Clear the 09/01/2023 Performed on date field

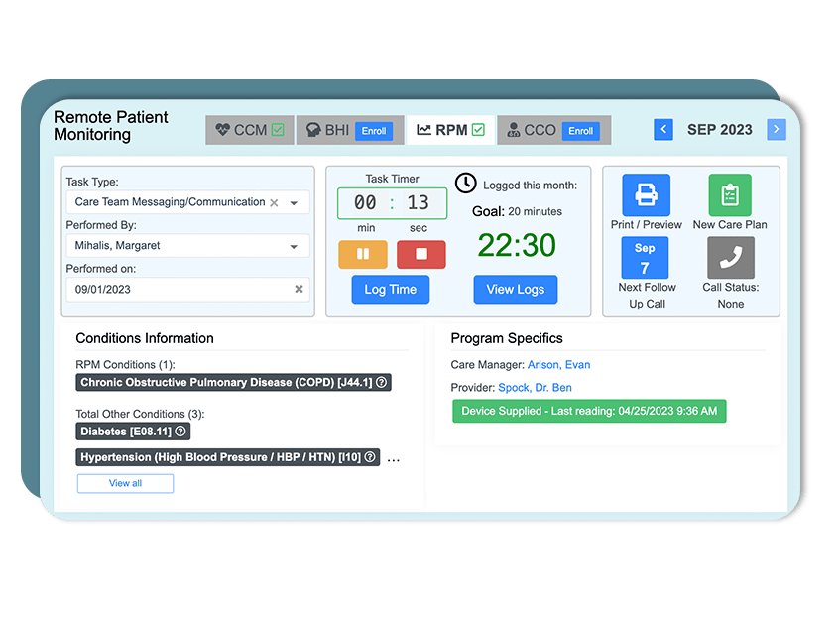coord(297,289)
